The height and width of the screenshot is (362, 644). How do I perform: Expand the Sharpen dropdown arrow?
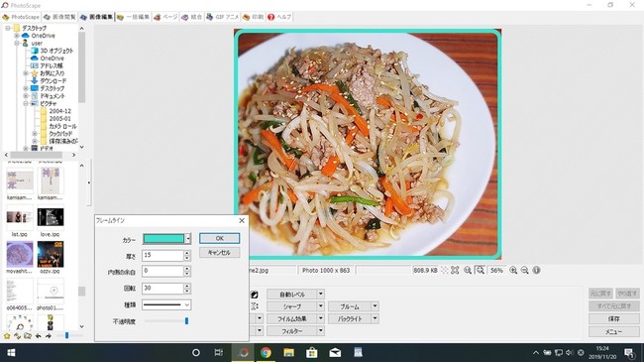[x=321, y=306]
